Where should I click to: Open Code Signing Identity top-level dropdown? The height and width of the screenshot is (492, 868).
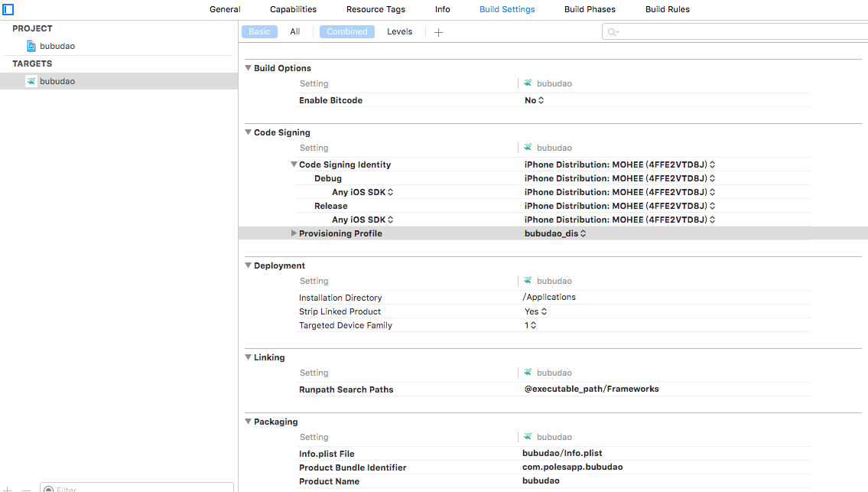pyautogui.click(x=620, y=165)
